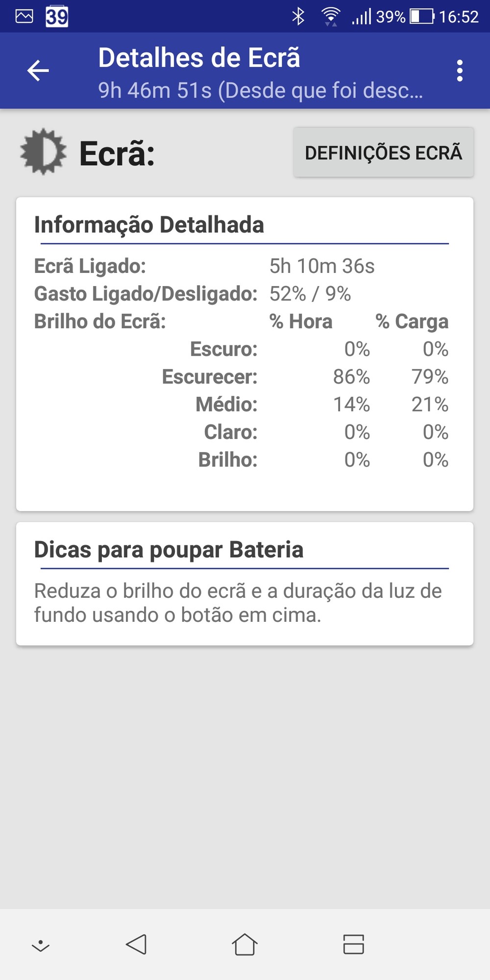Tap the Wi-Fi status icon
This screenshot has width=490, height=980.
(331, 17)
